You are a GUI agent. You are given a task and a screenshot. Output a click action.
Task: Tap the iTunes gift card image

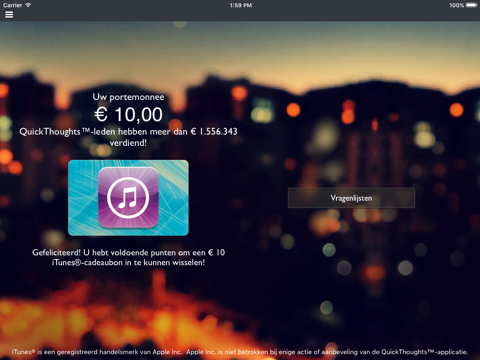pos(128,198)
